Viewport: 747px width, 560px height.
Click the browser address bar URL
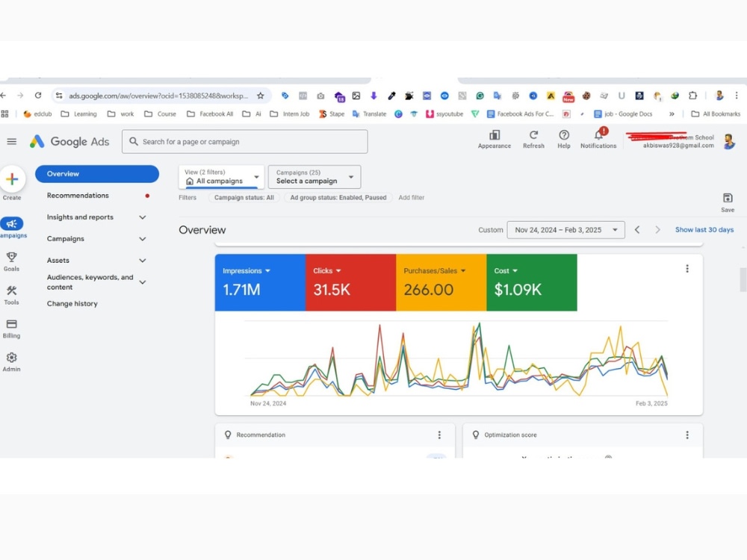[158, 96]
